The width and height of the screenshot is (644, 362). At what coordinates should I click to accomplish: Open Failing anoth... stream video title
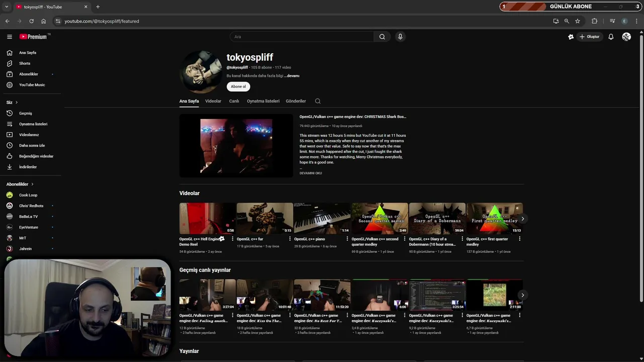(x=203, y=318)
